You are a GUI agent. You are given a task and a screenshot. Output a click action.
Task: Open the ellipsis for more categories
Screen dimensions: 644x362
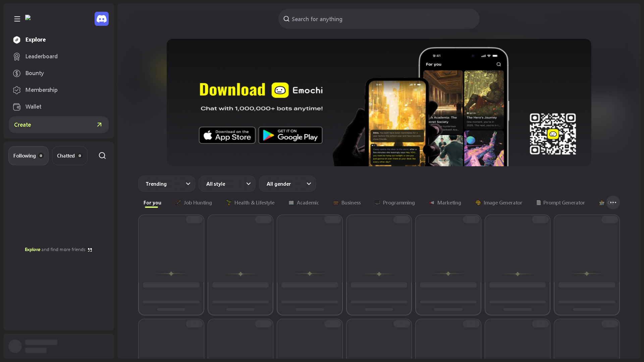click(x=613, y=202)
